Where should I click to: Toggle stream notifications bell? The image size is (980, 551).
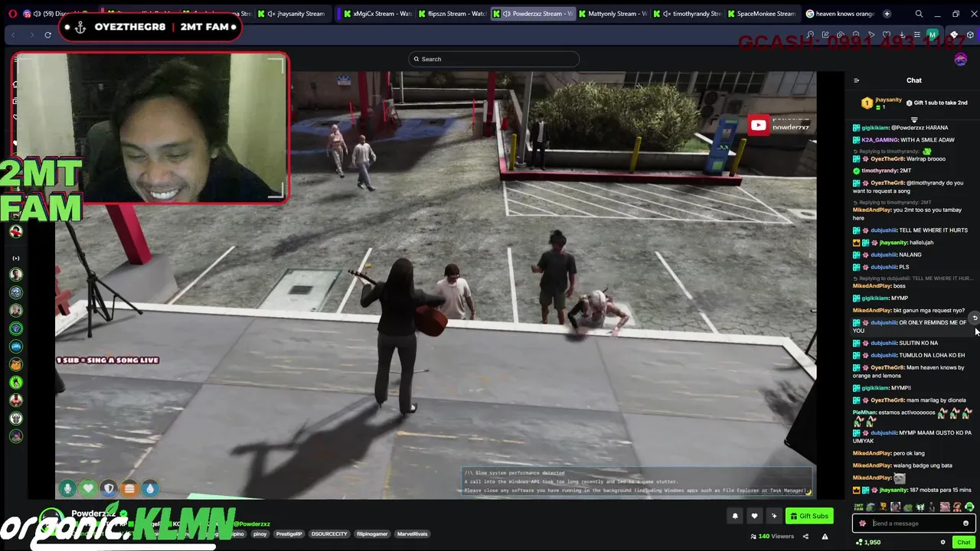[x=735, y=516]
